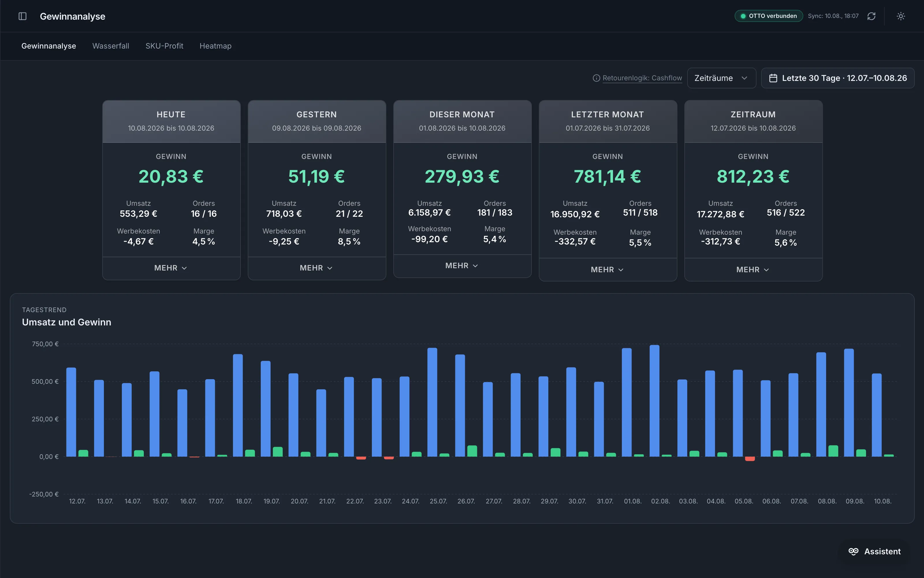This screenshot has width=924, height=578.
Task: Click the Umsatz und Gewinn chart title
Action: point(67,322)
